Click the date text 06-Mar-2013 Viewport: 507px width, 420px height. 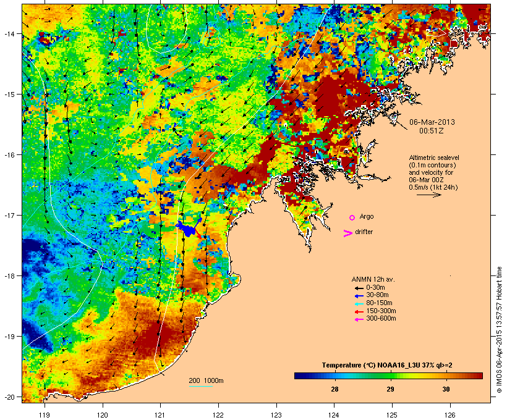432,122
